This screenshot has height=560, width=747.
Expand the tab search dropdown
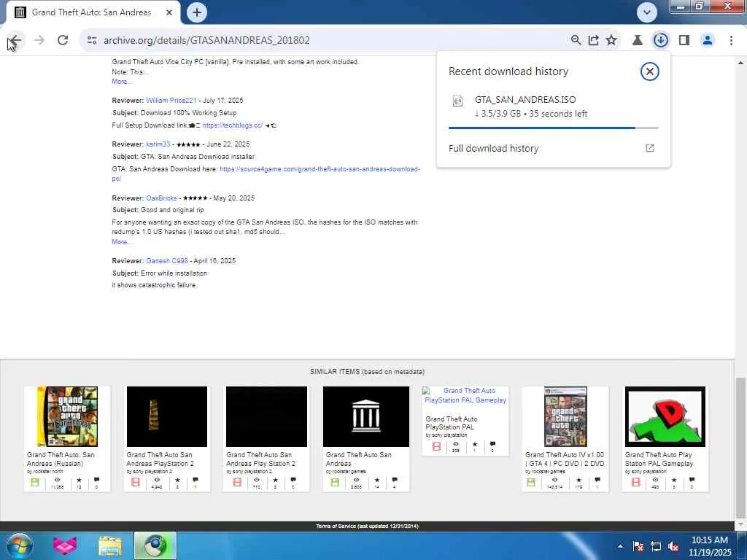point(646,12)
